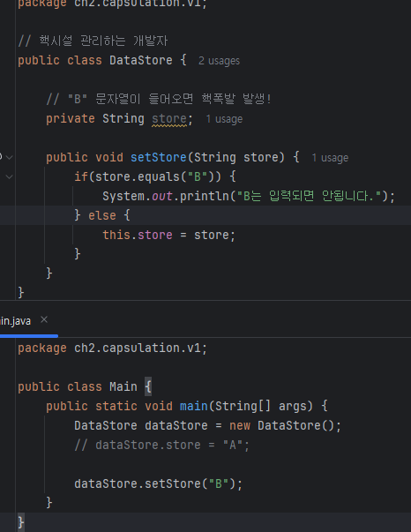This screenshot has height=532, width=411.
Task: Open the '2 usages' hint of DataStore
Action: [x=219, y=61]
